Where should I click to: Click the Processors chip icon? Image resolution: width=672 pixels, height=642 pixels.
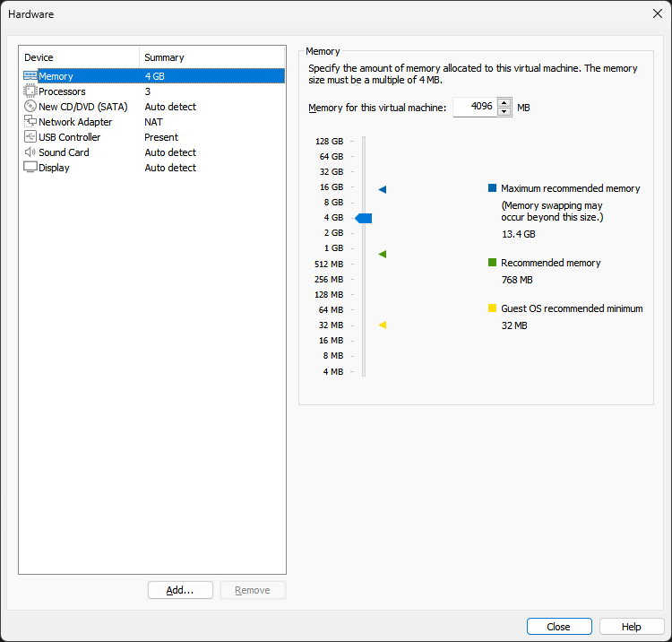click(x=30, y=91)
